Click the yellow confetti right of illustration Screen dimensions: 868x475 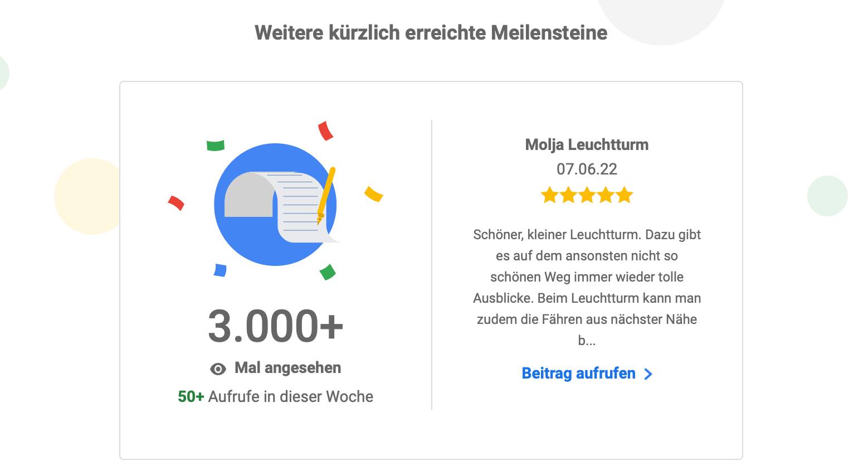373,193
